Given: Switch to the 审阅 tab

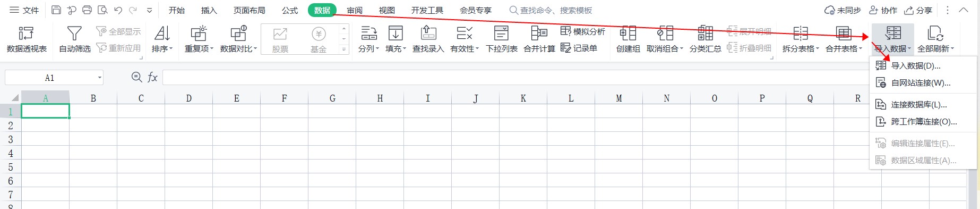Looking at the screenshot, I should tap(355, 10).
